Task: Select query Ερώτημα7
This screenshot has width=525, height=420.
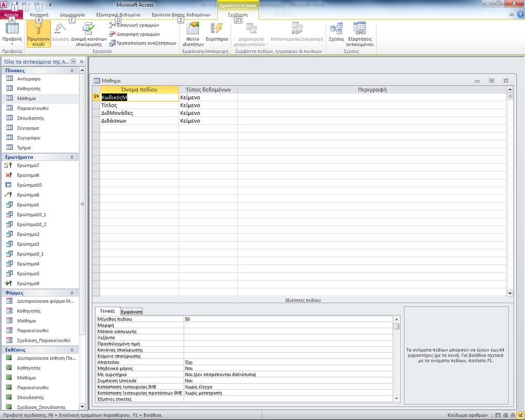Action: point(28,166)
